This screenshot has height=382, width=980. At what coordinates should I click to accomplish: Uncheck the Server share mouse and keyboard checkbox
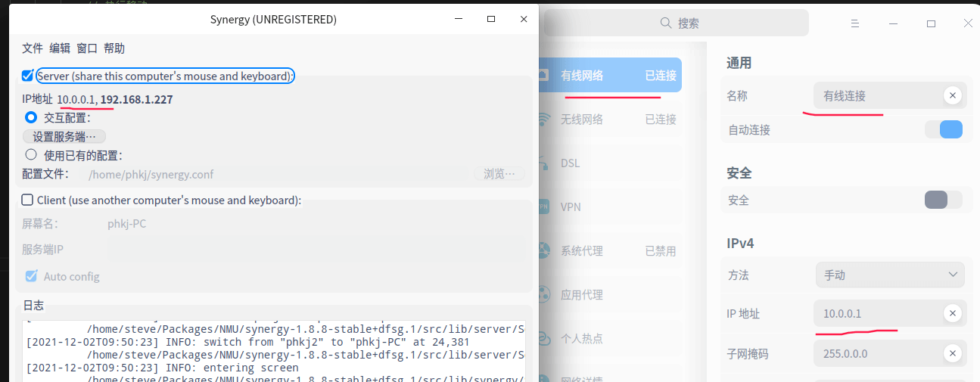pyautogui.click(x=28, y=76)
